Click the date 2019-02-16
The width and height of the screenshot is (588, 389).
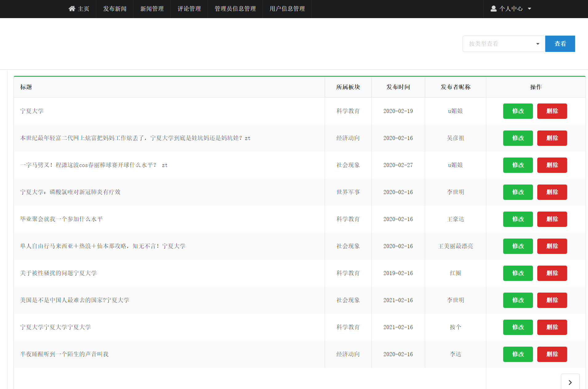click(398, 273)
